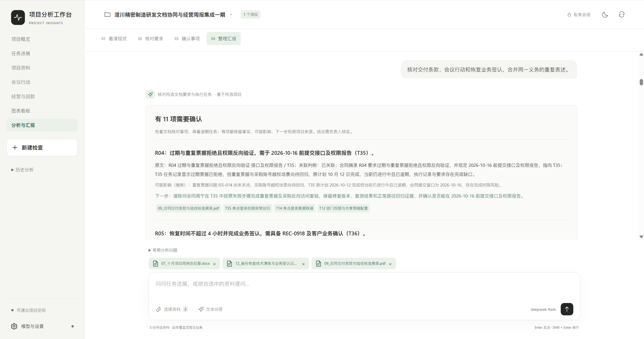
Task: Click the 1 个项目 badge
Action: tap(251, 15)
